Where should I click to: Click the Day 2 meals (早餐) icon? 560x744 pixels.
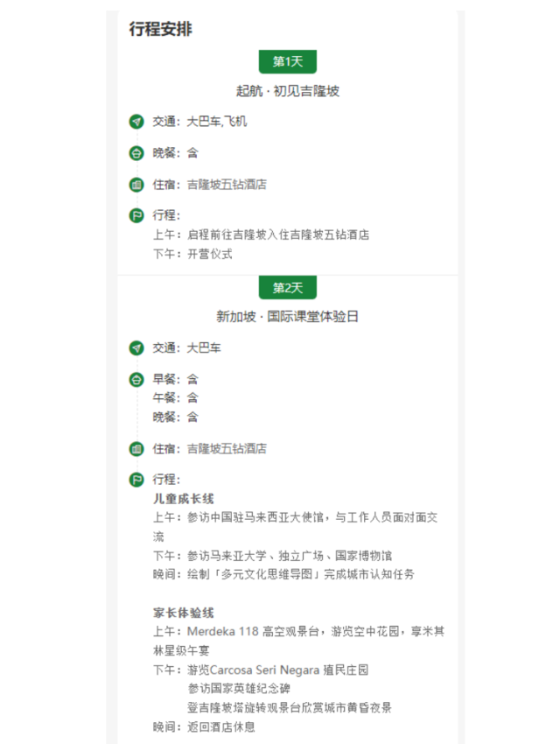point(136,380)
